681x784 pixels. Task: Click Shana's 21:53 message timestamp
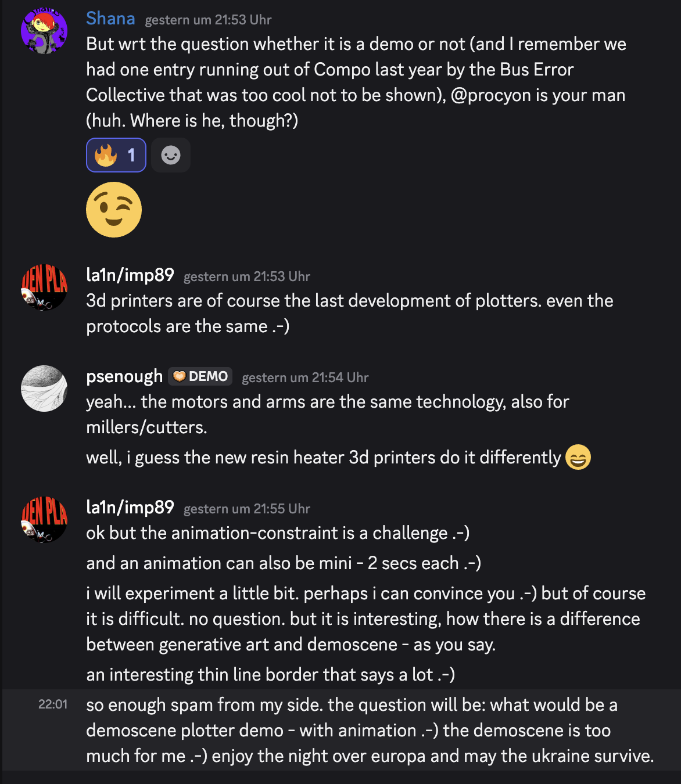click(x=208, y=20)
